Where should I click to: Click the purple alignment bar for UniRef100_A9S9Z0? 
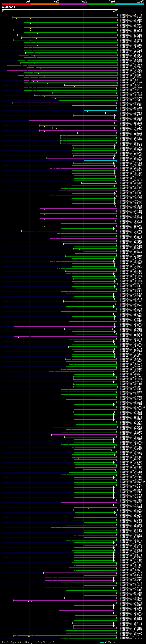tap(65, 103)
